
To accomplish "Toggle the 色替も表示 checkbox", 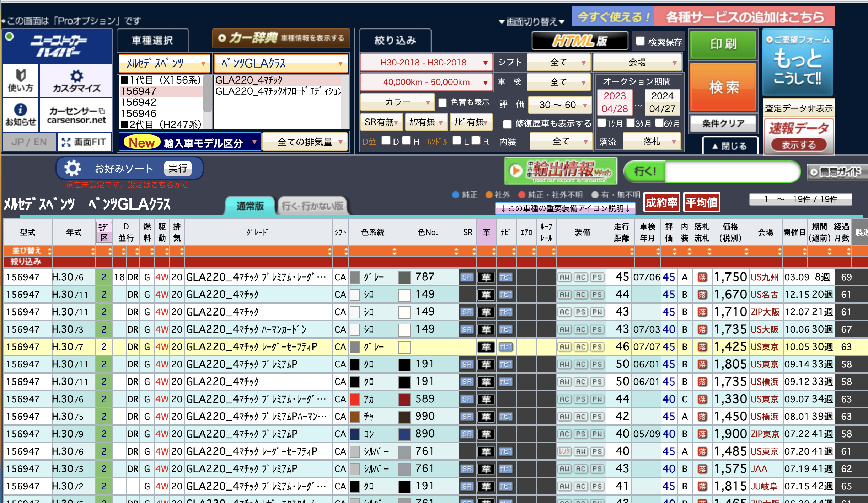I will point(443,103).
